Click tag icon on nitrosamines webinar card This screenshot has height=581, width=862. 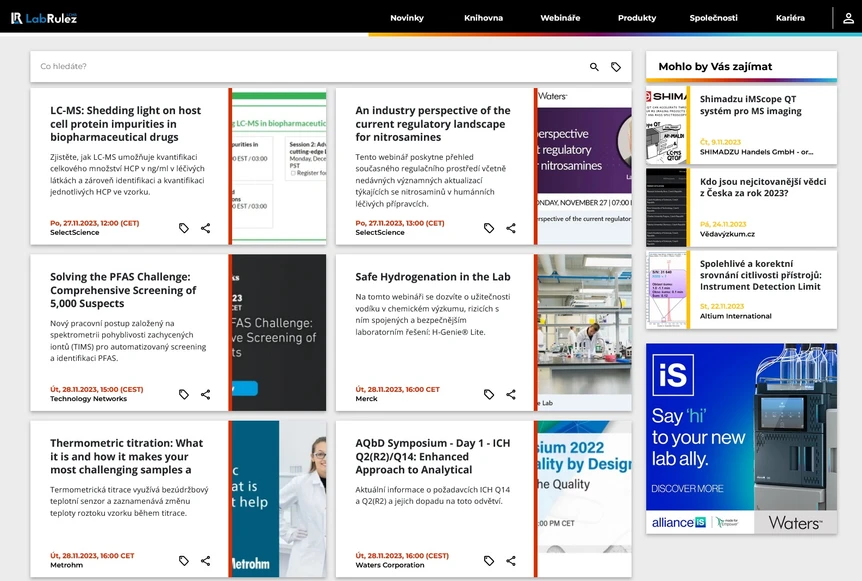[489, 228]
